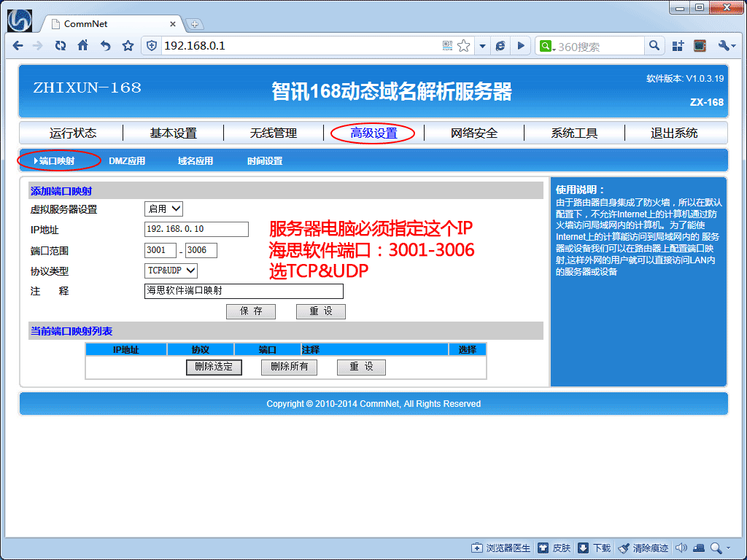This screenshot has width=747, height=560.
Task: Open 浏览器医生 in status bar
Action: 500,548
